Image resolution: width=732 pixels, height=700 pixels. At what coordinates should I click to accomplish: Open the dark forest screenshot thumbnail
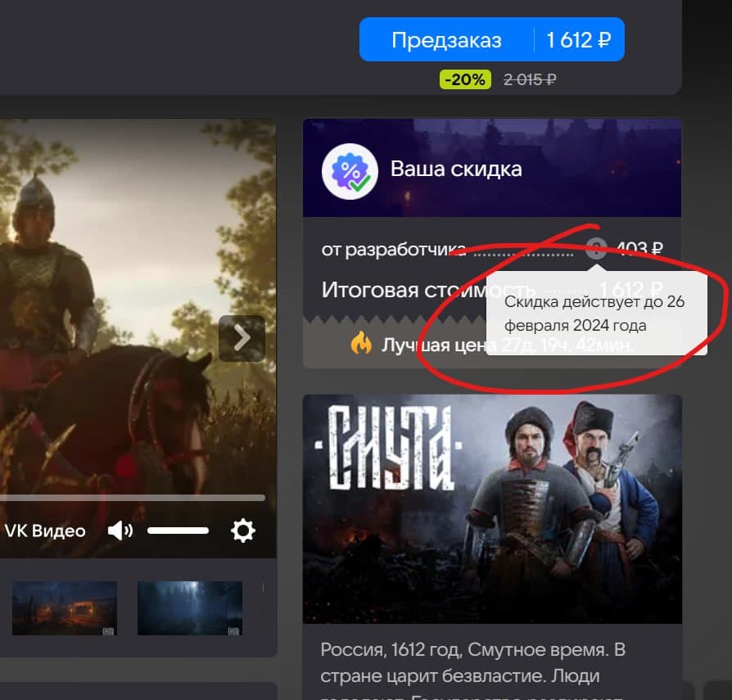click(189, 608)
